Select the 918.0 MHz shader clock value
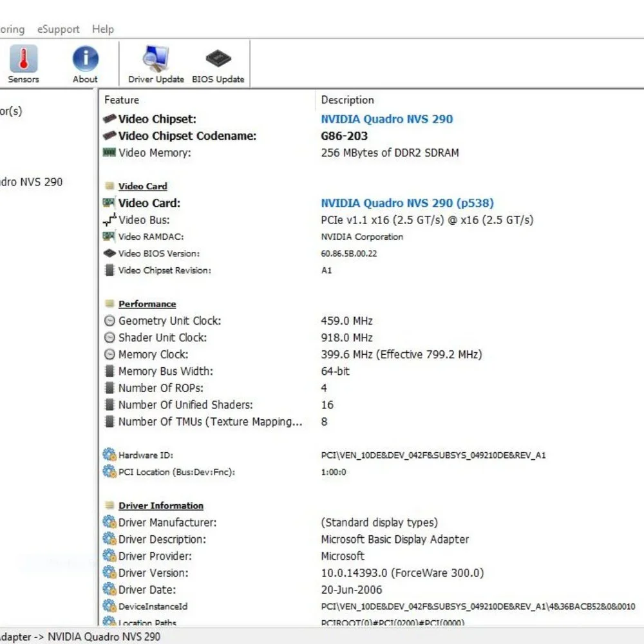 (346, 337)
